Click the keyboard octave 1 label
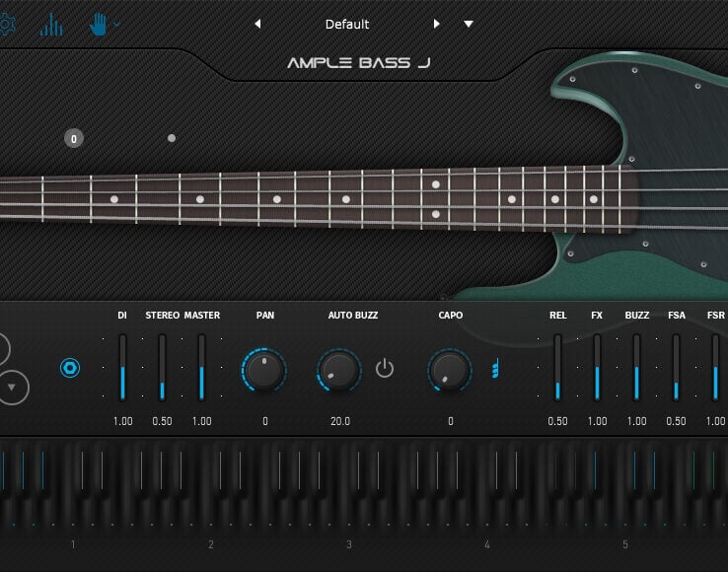The width and height of the screenshot is (728, 572). coord(73,544)
